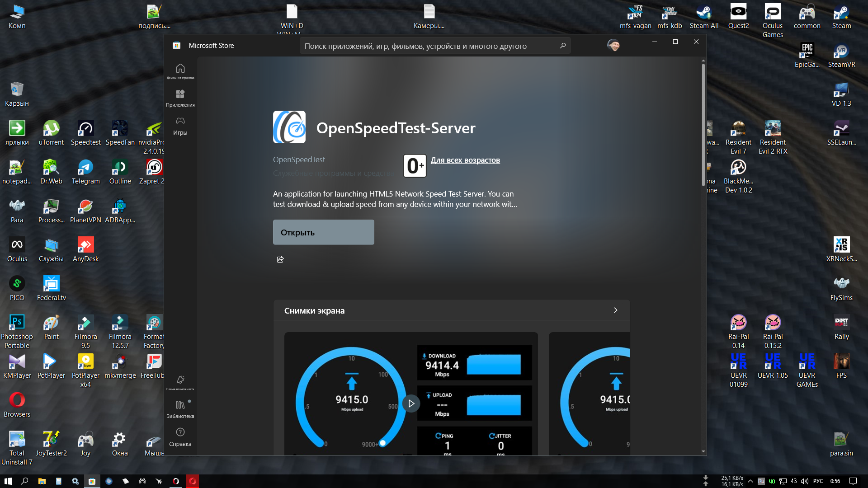This screenshot has height=488, width=868.
Task: Click the Store window vertical scrollbar
Action: click(x=703, y=124)
